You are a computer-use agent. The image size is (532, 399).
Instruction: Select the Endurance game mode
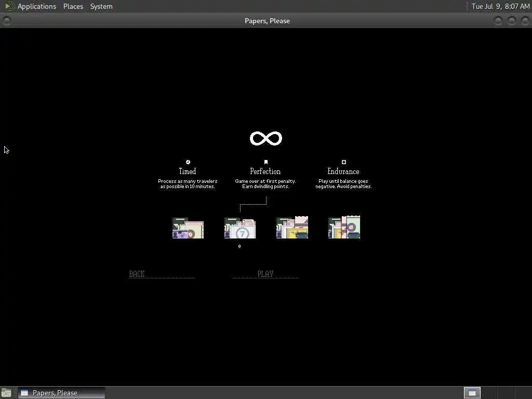click(343, 171)
